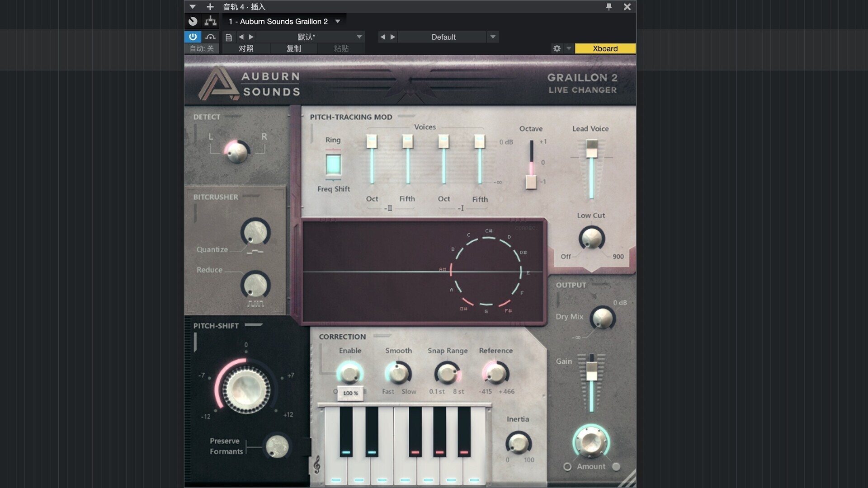
Task: Click the Octave switch handle
Action: [531, 182]
